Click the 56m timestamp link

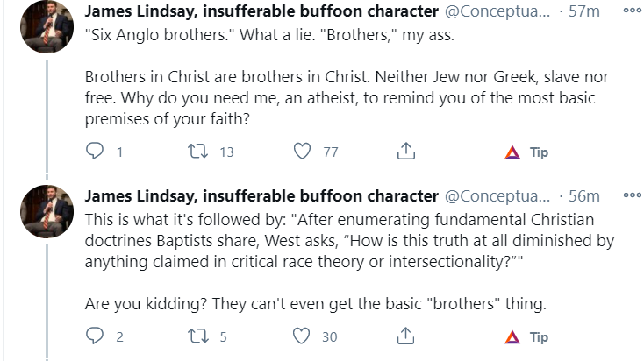pos(585,196)
